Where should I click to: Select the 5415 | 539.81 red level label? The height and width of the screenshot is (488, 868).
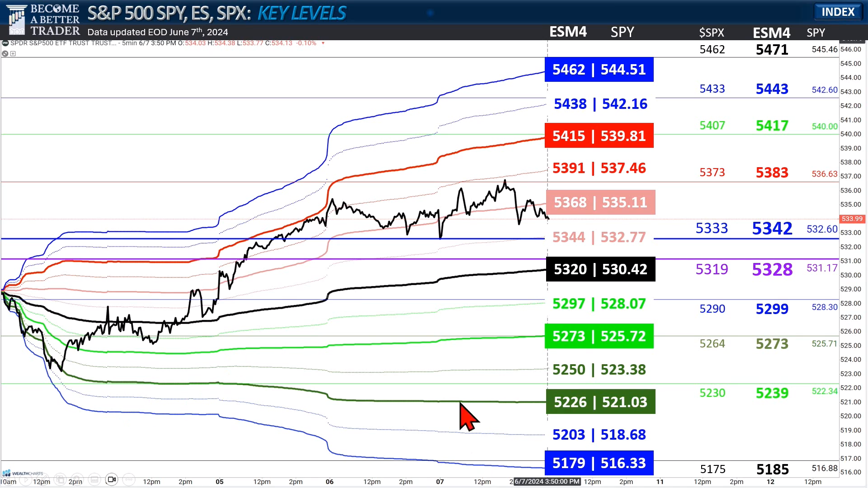tap(599, 136)
